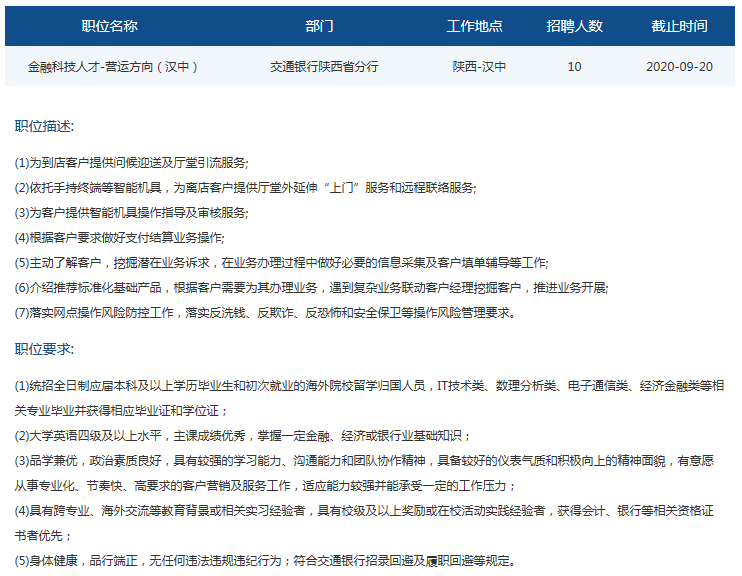The image size is (742, 576).
Task: Click description item (3) 智能机具操作指导
Action: coord(132,213)
